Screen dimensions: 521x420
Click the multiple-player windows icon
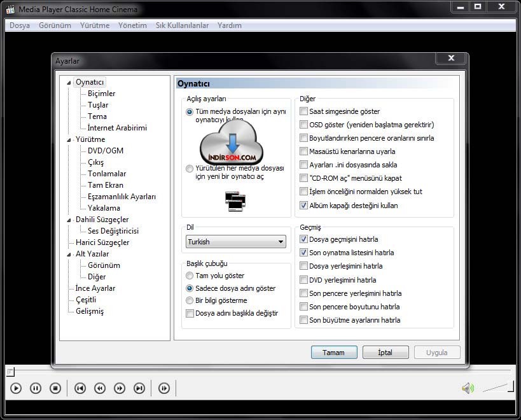[235, 201]
